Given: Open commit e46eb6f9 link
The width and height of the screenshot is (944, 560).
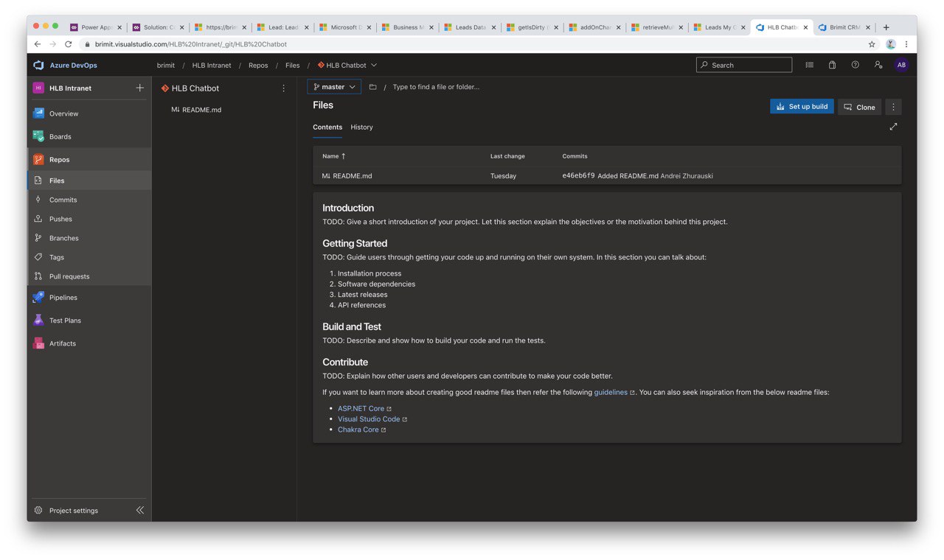Looking at the screenshot, I should [578, 176].
